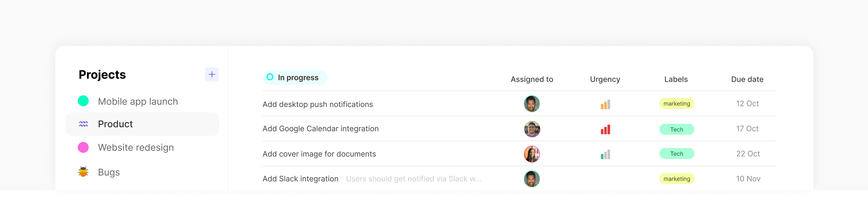The image size is (868, 202).
Task: Click assignee avatar for Google Calendar task
Action: 532,129
